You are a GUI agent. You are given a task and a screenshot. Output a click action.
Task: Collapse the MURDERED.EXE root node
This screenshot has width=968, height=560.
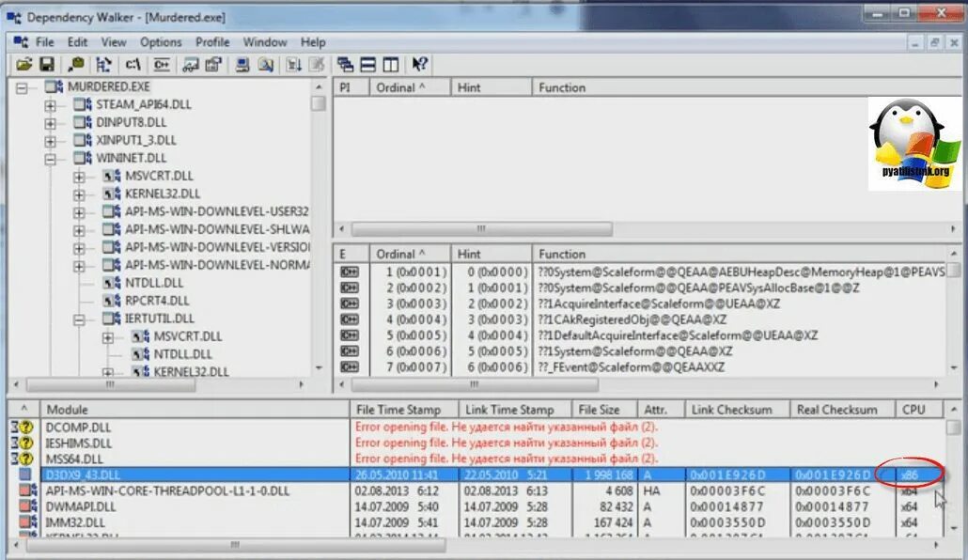[22, 87]
